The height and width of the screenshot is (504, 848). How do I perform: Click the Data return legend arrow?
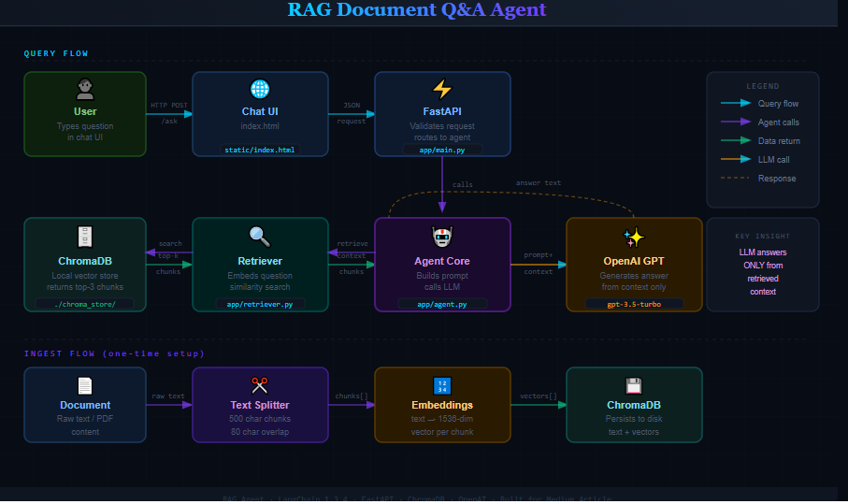click(x=736, y=140)
